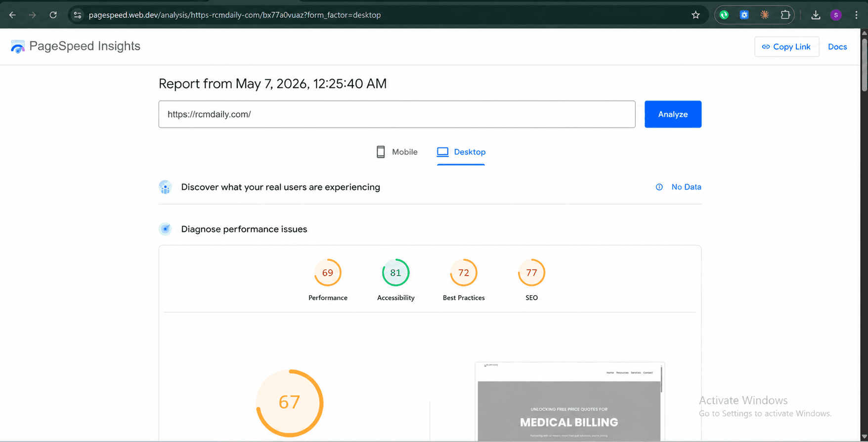This screenshot has width=868, height=442.
Task: Open site information icon in address bar
Action: (78, 15)
